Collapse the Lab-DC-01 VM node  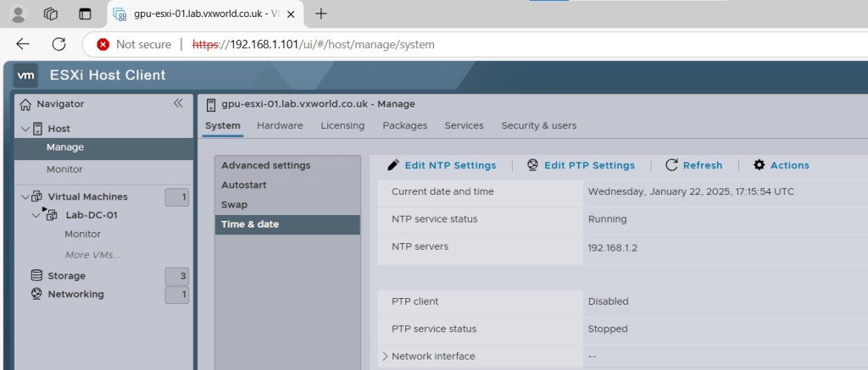[x=36, y=215]
